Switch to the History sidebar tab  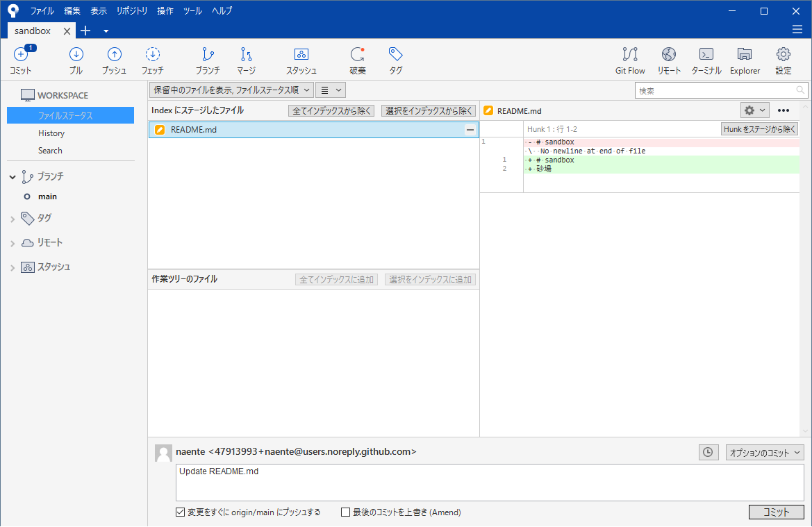click(x=53, y=133)
